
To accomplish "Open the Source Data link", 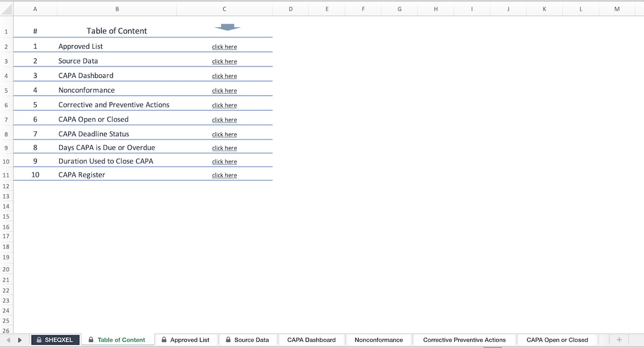I will (x=224, y=61).
